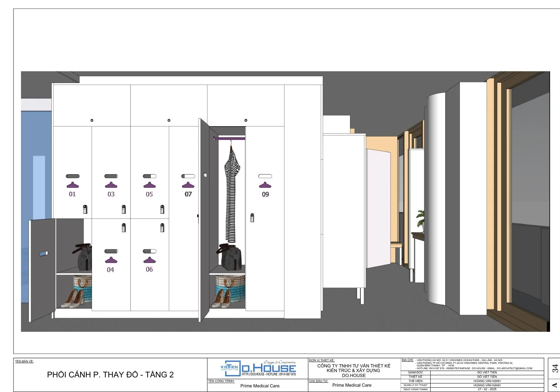
Task: Click the keypad lock on locker 03
Action: [x=124, y=209]
